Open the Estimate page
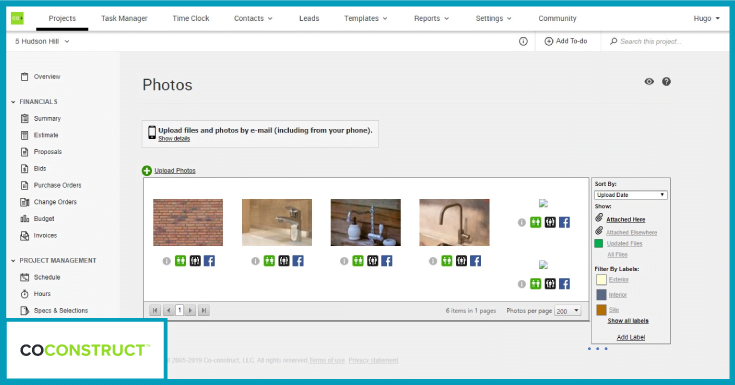This screenshot has width=735, height=385. coord(39,135)
